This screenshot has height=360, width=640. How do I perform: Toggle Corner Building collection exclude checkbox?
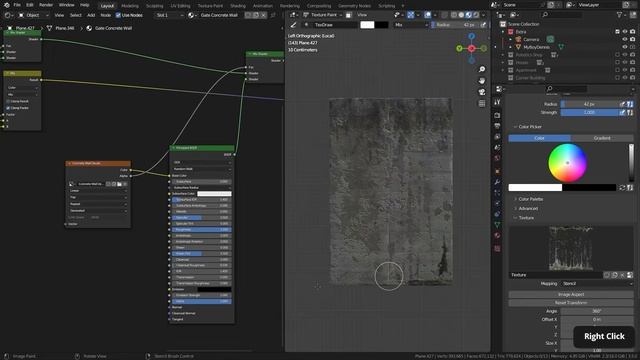point(617,78)
